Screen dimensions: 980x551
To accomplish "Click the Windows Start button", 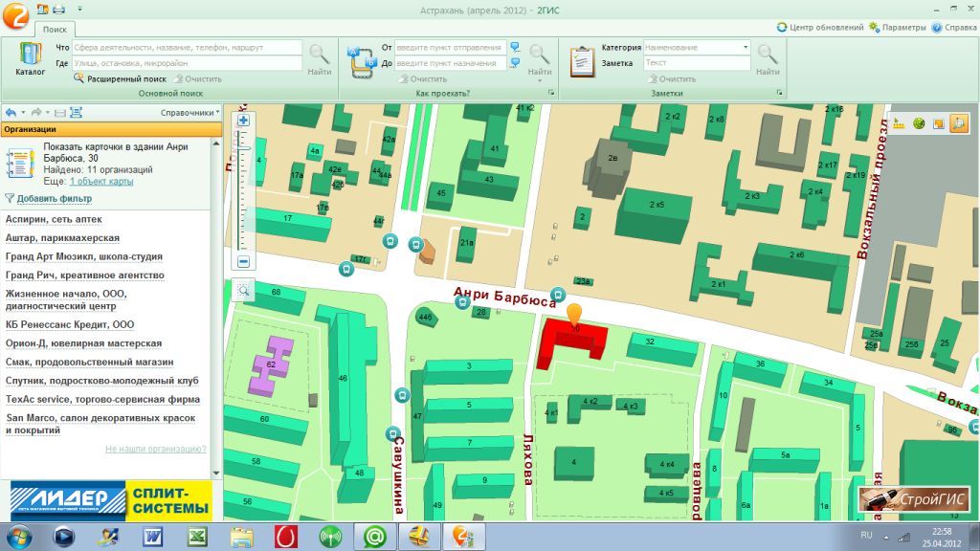I will coord(18,537).
